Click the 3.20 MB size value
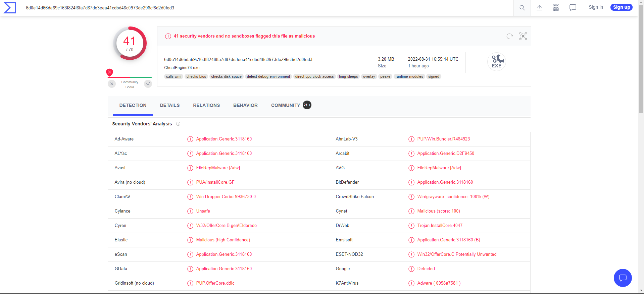Screen dimensions: 644x294 point(386,59)
